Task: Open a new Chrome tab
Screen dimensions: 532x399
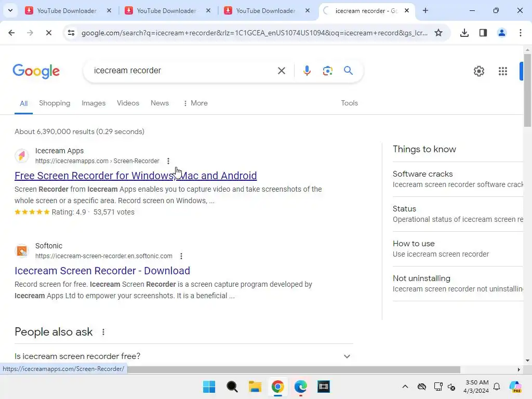Action: pyautogui.click(x=425, y=10)
